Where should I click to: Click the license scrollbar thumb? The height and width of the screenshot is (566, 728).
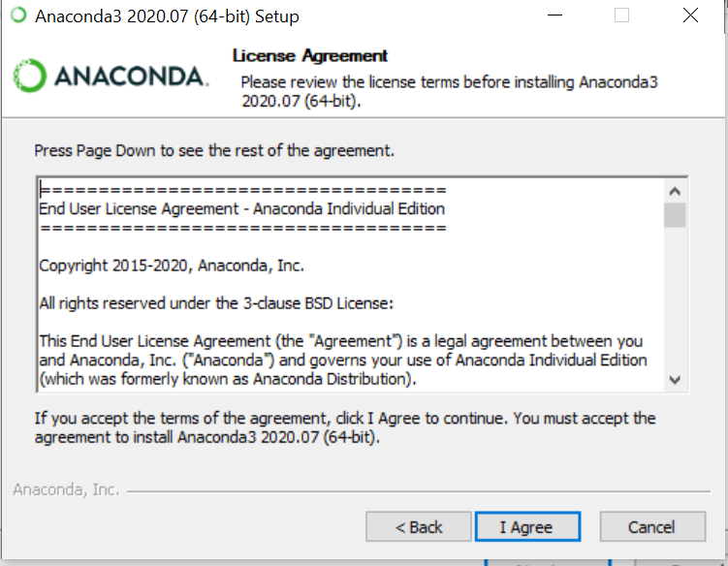[x=675, y=215]
